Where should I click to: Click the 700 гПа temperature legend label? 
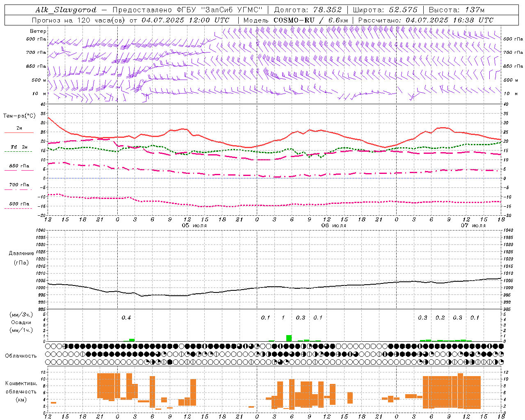pyautogui.click(x=19, y=185)
